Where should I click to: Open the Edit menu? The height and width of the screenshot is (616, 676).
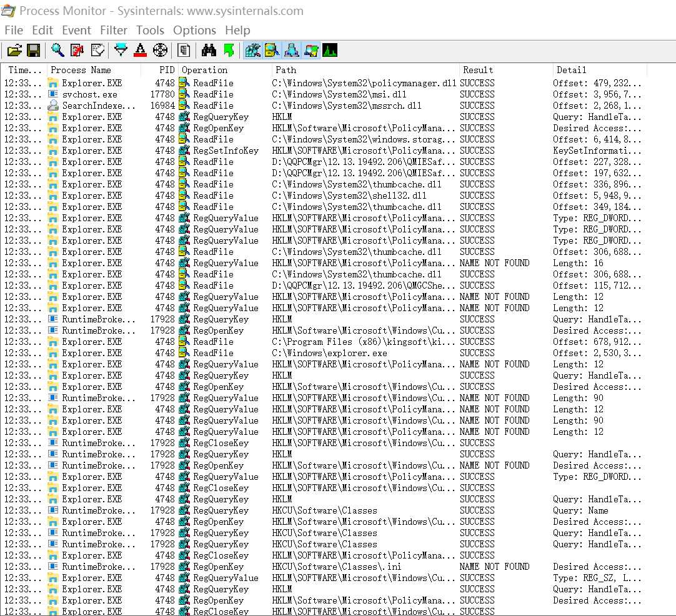[x=42, y=30]
